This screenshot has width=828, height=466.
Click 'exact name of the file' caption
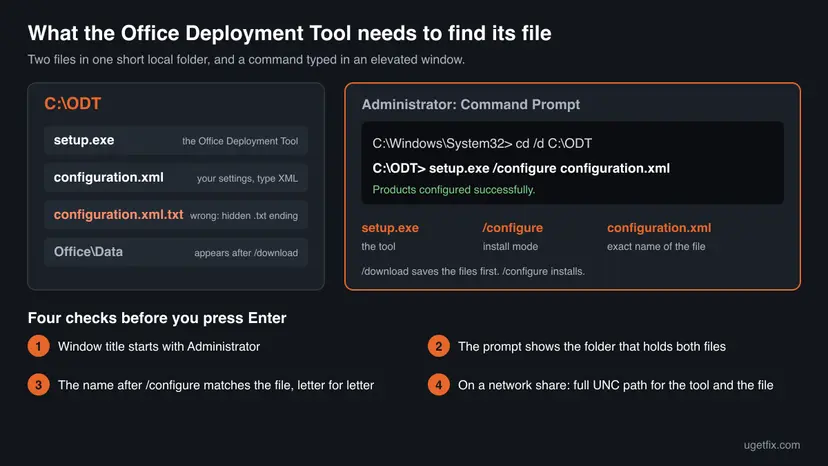click(656, 246)
